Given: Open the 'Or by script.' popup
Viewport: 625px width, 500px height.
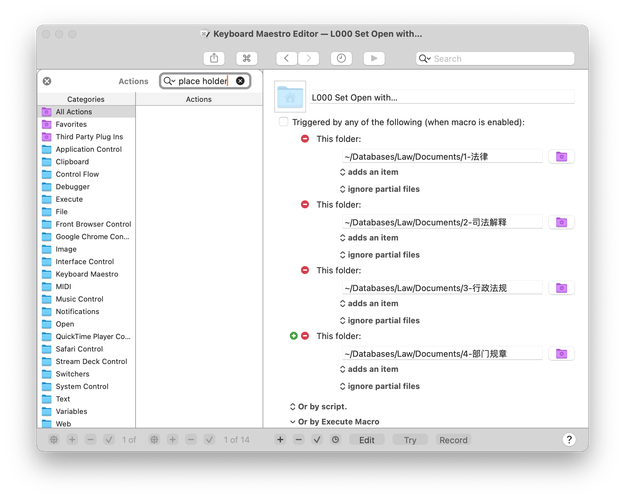Looking at the screenshot, I should (x=318, y=407).
